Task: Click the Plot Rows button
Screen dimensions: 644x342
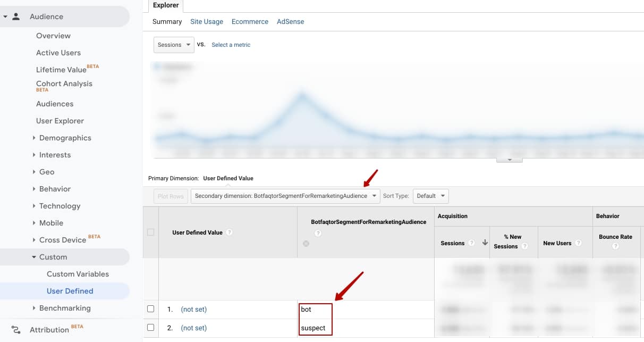Action: coord(170,196)
